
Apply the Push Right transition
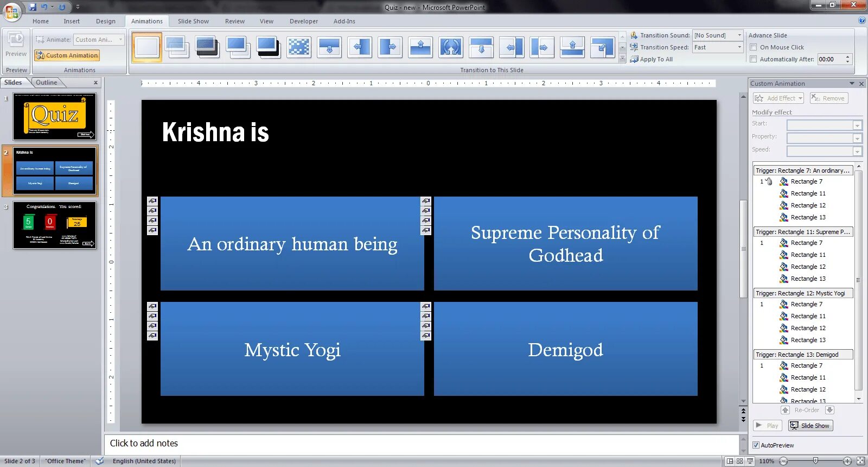(542, 47)
